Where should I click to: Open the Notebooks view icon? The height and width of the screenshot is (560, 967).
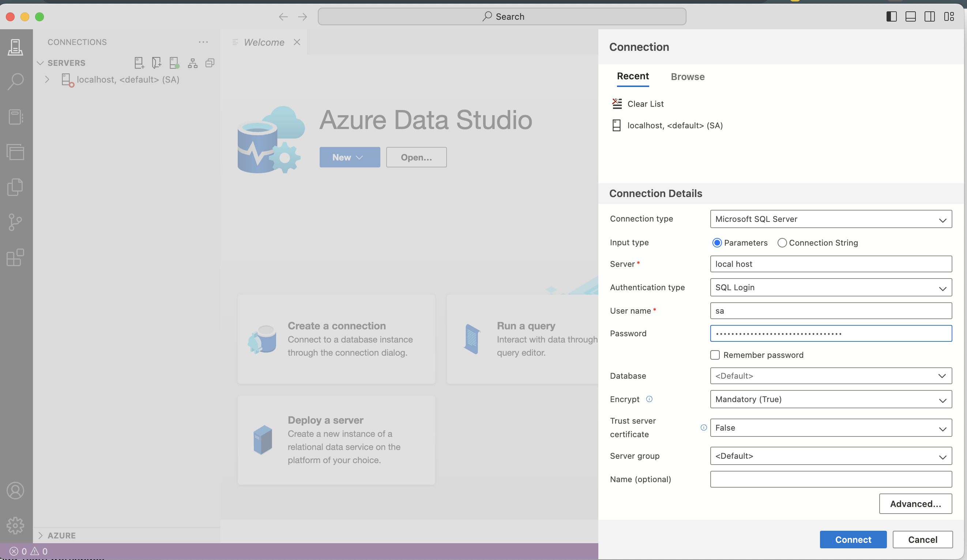click(15, 117)
